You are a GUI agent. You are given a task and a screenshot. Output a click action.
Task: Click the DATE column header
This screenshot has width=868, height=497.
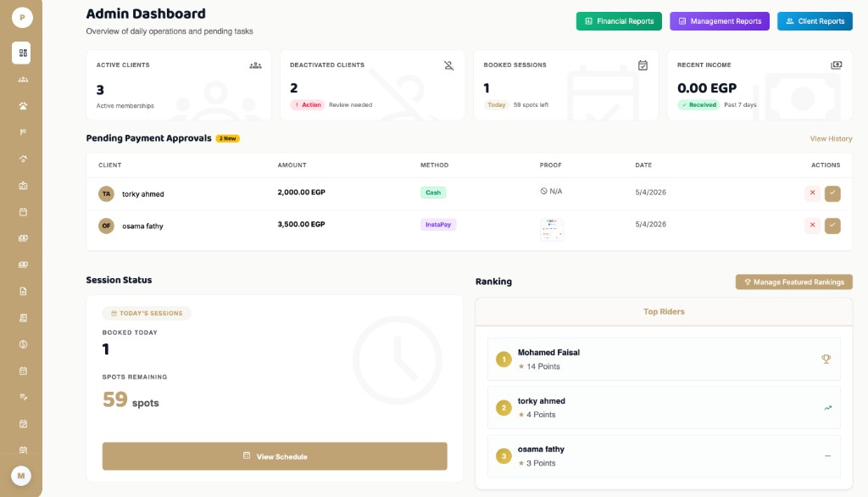pos(643,165)
